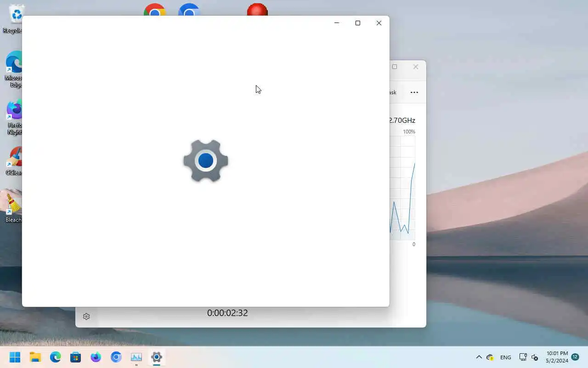Open the CCleaner desktop shortcut

point(14,161)
